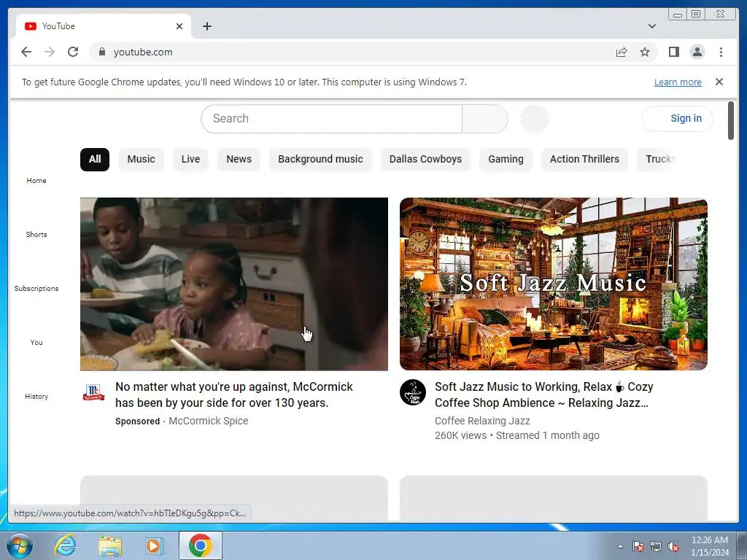Image resolution: width=747 pixels, height=560 pixels.
Task: Sign in to YouTube
Action: tap(678, 118)
